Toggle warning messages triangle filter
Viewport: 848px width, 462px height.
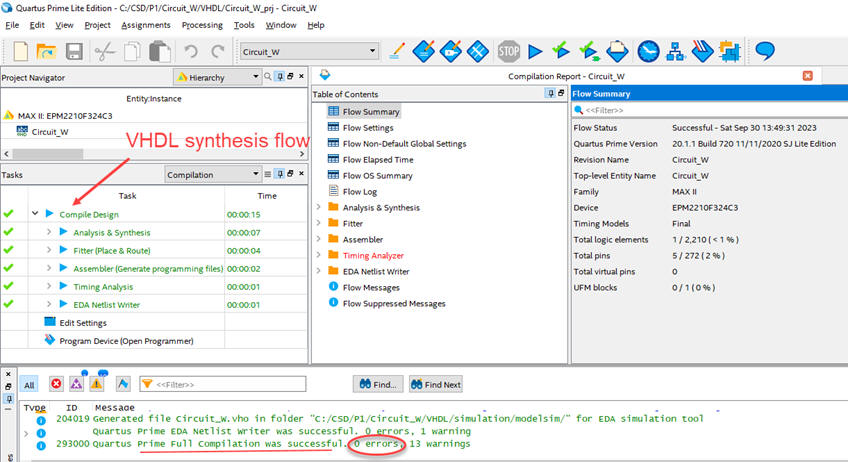[x=96, y=384]
